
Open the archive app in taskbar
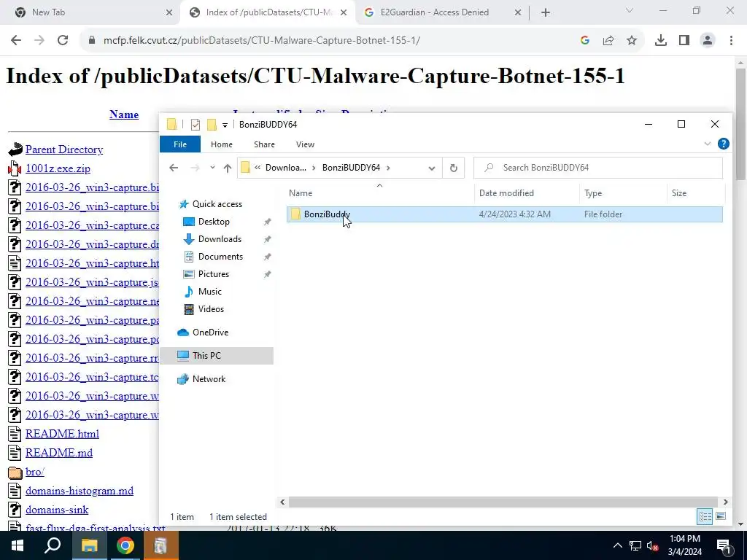click(160, 545)
